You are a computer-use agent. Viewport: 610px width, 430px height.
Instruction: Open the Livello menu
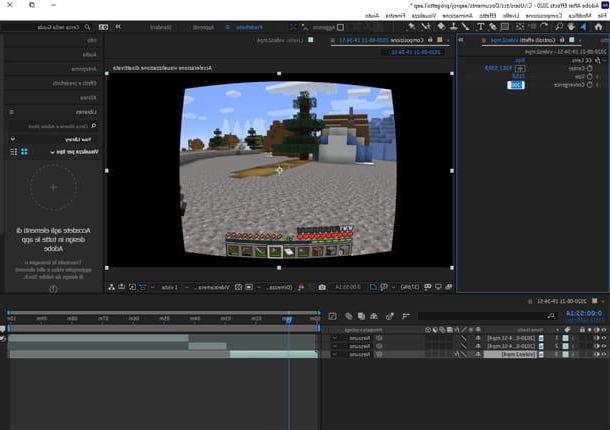coord(511,16)
